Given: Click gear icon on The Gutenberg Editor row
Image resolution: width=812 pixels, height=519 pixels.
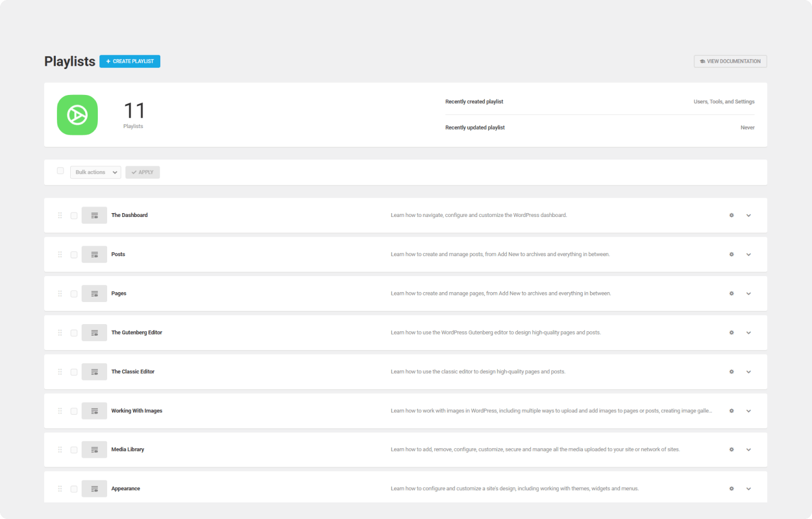Looking at the screenshot, I should (731, 333).
